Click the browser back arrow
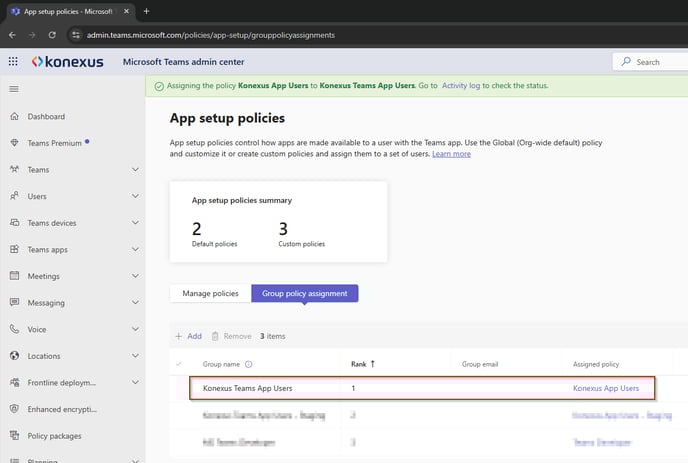Viewport: 688px width, 463px height. [x=12, y=35]
